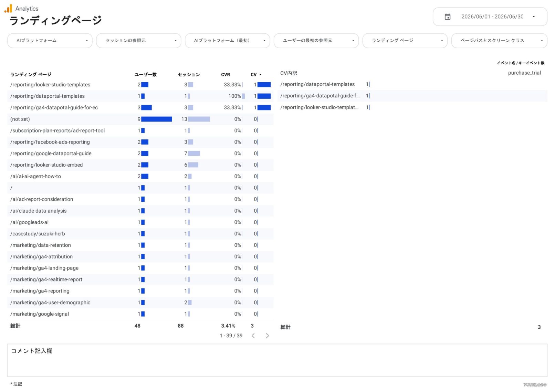Click the purchase_trial column header
The width and height of the screenshot is (555, 392).
point(524,73)
